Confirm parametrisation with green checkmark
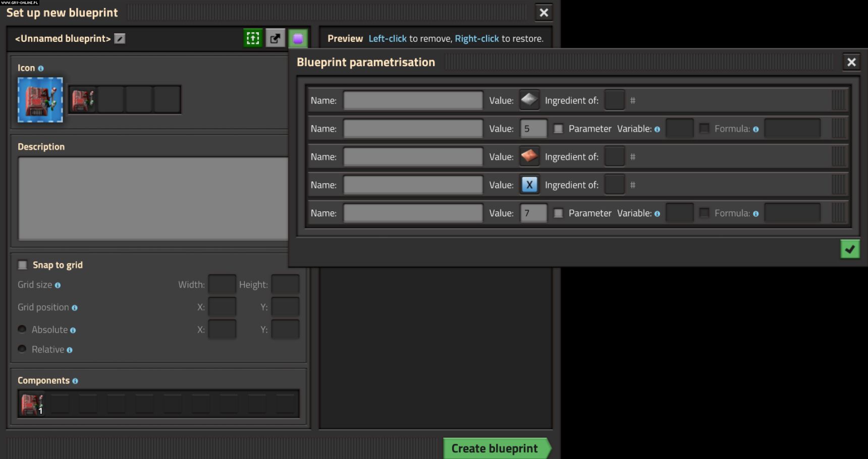The width and height of the screenshot is (868, 459). [850, 249]
